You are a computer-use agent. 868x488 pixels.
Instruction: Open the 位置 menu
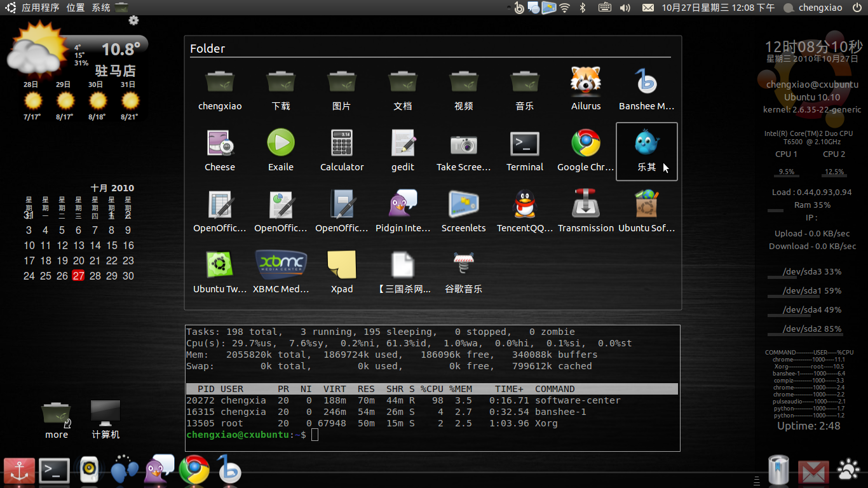pos(75,8)
